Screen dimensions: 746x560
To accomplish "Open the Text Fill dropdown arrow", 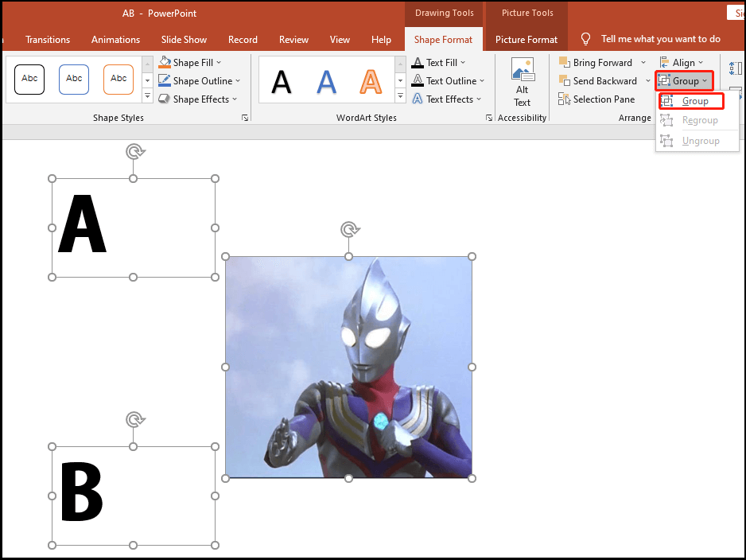I will click(x=463, y=62).
